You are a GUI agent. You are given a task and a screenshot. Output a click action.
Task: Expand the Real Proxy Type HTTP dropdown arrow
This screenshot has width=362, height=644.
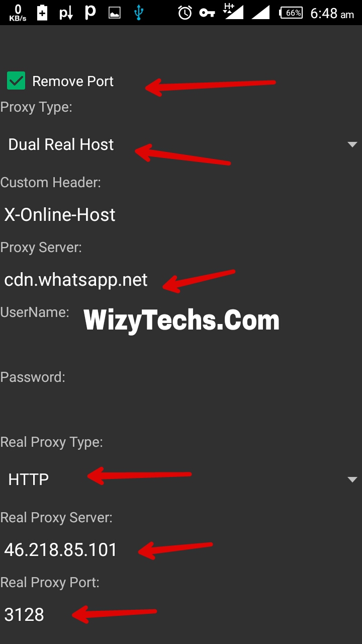pyautogui.click(x=352, y=479)
